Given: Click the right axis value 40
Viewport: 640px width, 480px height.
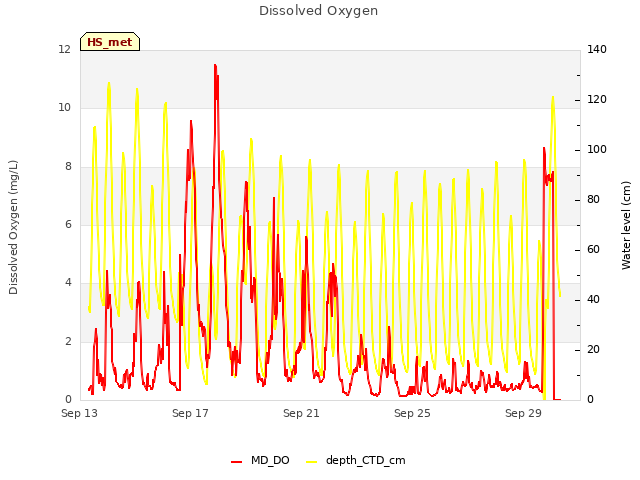Looking at the screenshot, I should click(593, 300).
